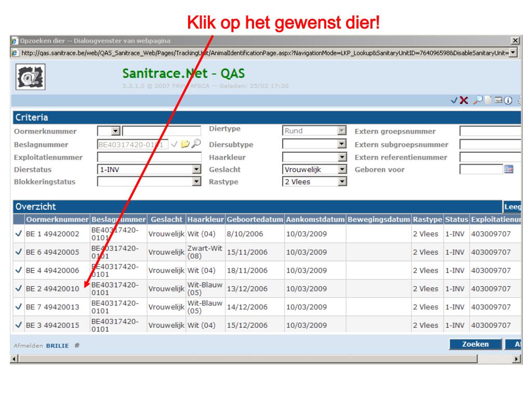The height and width of the screenshot is (399, 532).
Task: Sort by Geboortedatum column header
Action: (x=255, y=219)
